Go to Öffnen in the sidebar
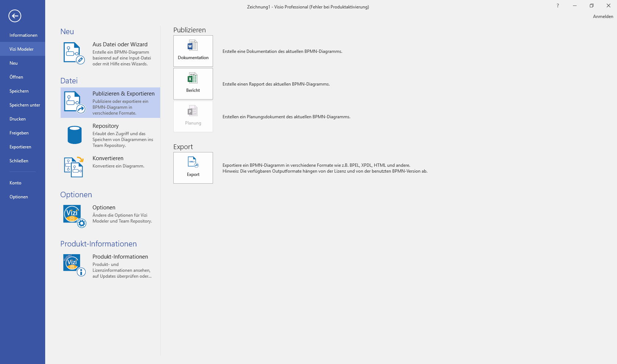Image resolution: width=617 pixels, height=364 pixels. point(22,77)
